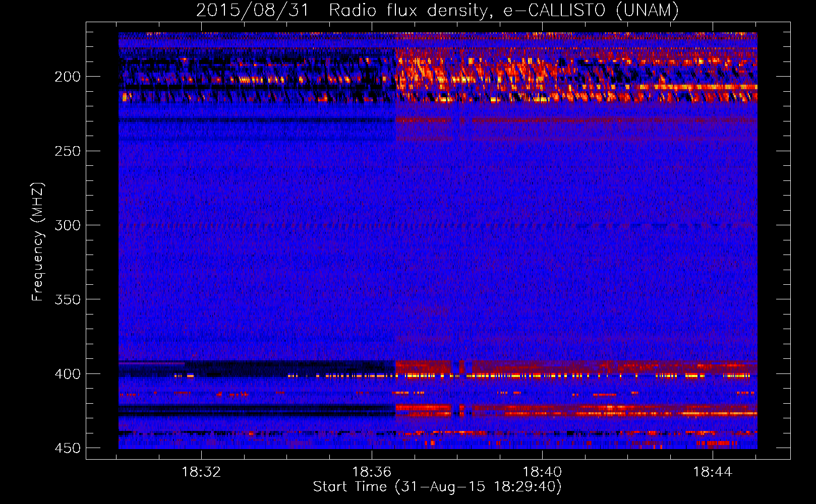Click the 18:40 time tick label

click(x=542, y=472)
